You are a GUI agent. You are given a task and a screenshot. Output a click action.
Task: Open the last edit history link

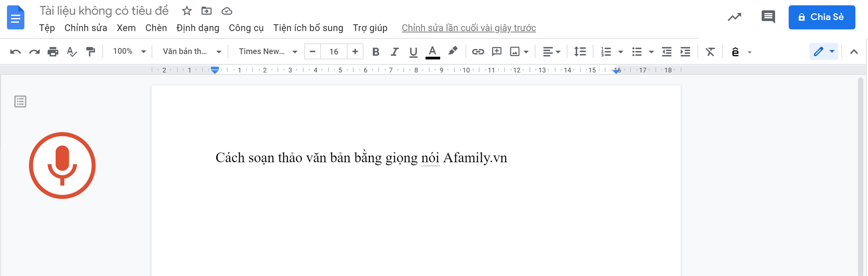pos(469,28)
